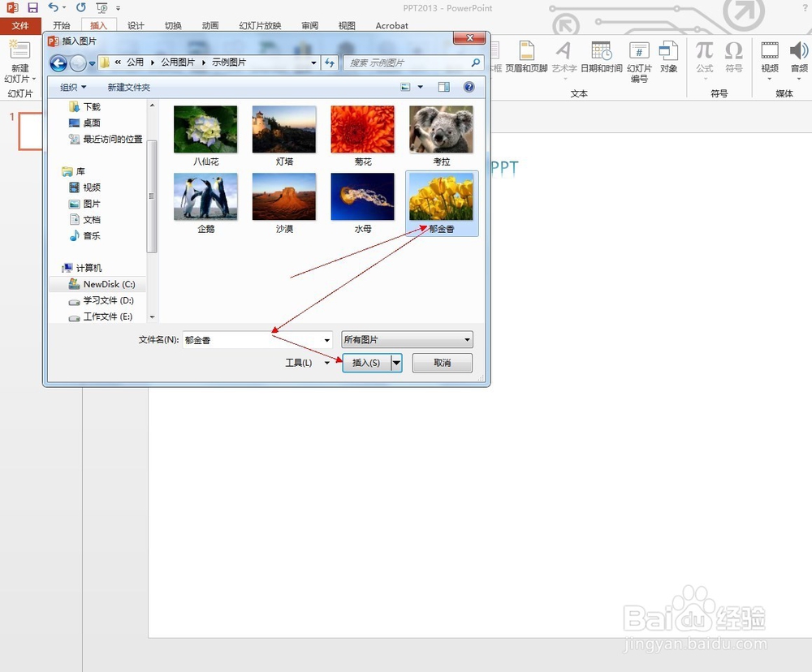Click the dialog Forward navigation arrow
Image resolution: width=812 pixels, height=672 pixels.
78,63
